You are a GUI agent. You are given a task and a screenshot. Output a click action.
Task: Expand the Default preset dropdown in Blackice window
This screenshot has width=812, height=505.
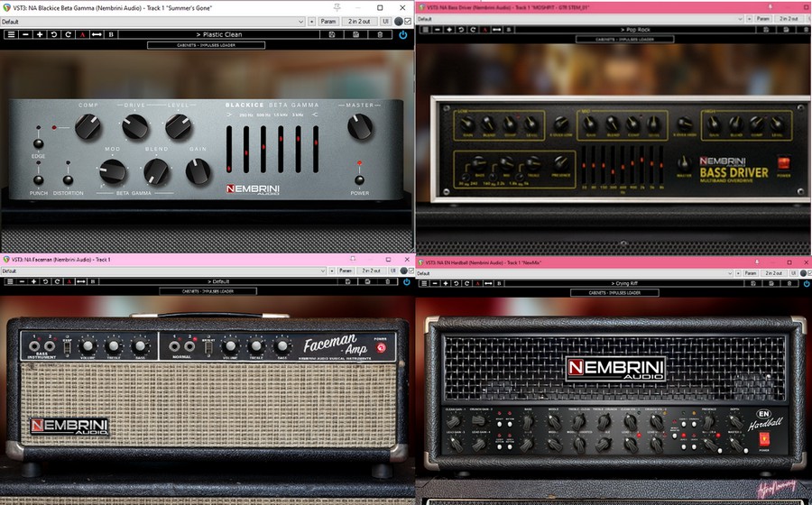[303, 21]
